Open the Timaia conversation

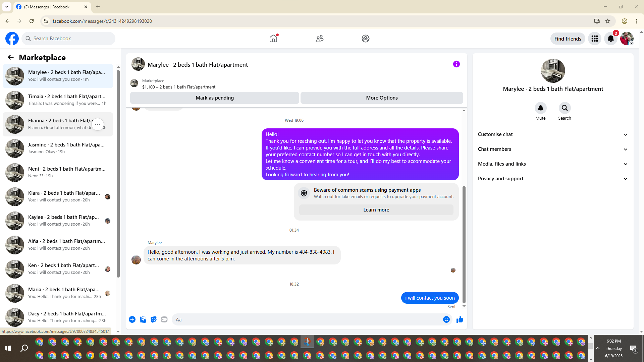pyautogui.click(x=58, y=100)
